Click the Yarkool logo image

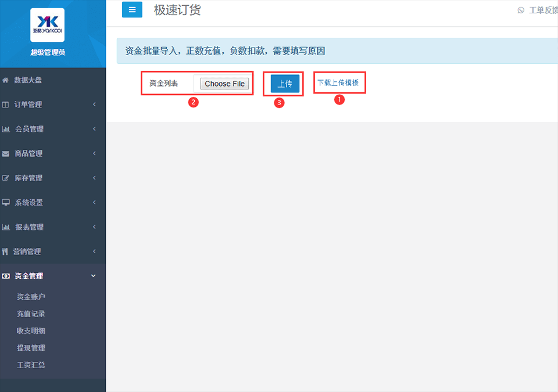(x=47, y=25)
